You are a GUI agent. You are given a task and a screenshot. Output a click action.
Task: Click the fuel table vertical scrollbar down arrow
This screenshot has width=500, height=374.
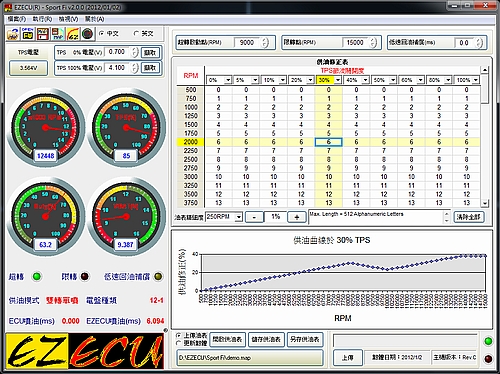click(x=485, y=203)
